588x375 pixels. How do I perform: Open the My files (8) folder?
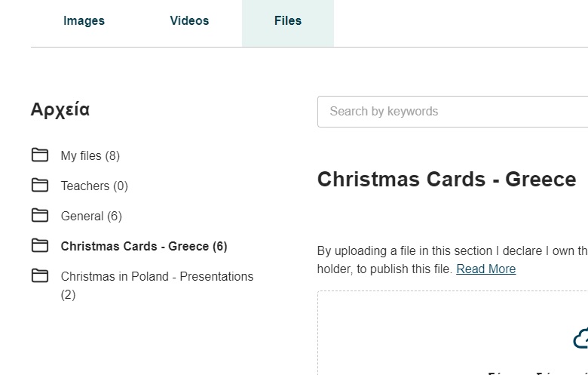point(90,155)
